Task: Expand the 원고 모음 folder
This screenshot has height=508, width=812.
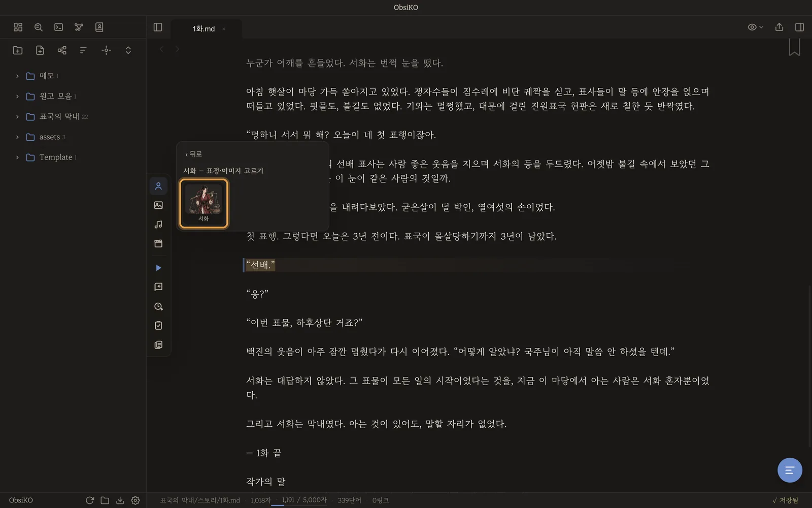Action: 17,97
